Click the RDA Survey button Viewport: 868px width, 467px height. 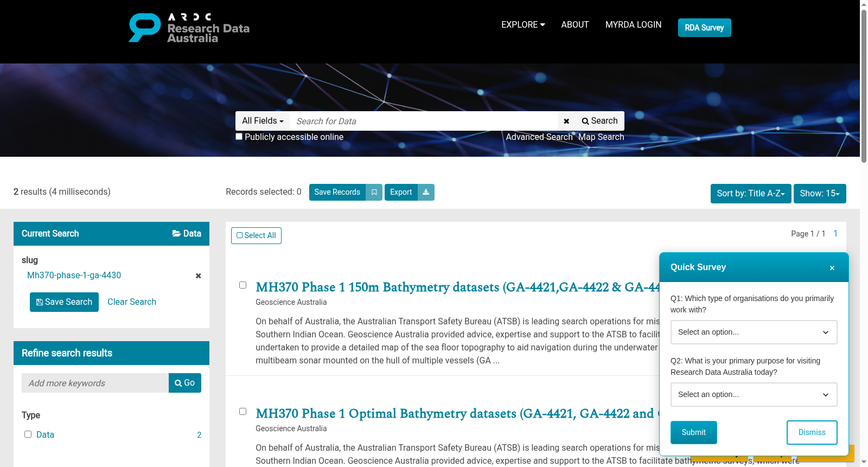pos(704,28)
